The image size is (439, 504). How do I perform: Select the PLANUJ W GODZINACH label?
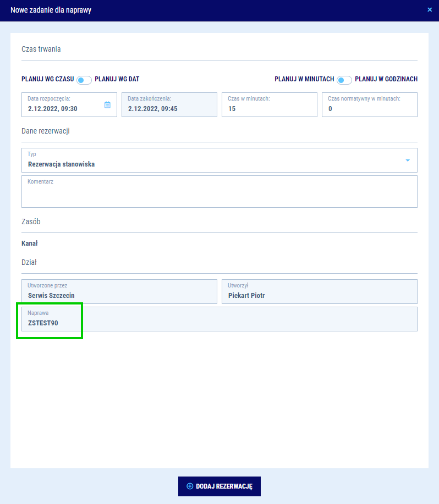coord(386,79)
